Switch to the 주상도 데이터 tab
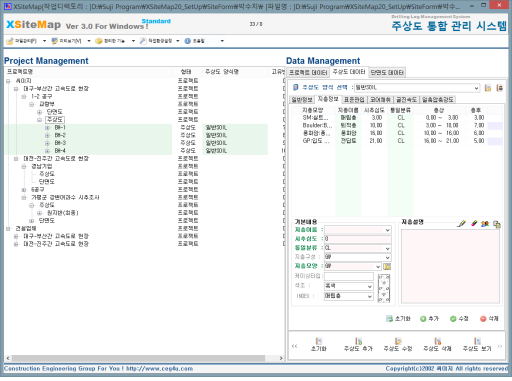 (349, 72)
